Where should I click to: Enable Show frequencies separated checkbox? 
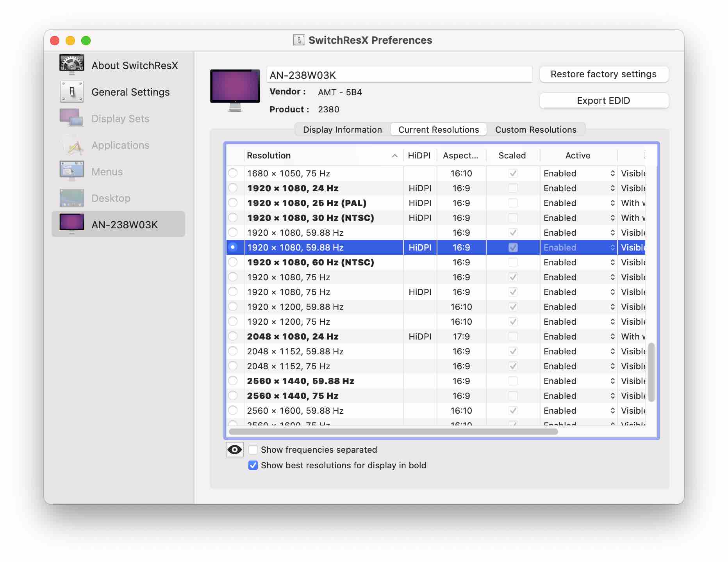click(x=253, y=450)
